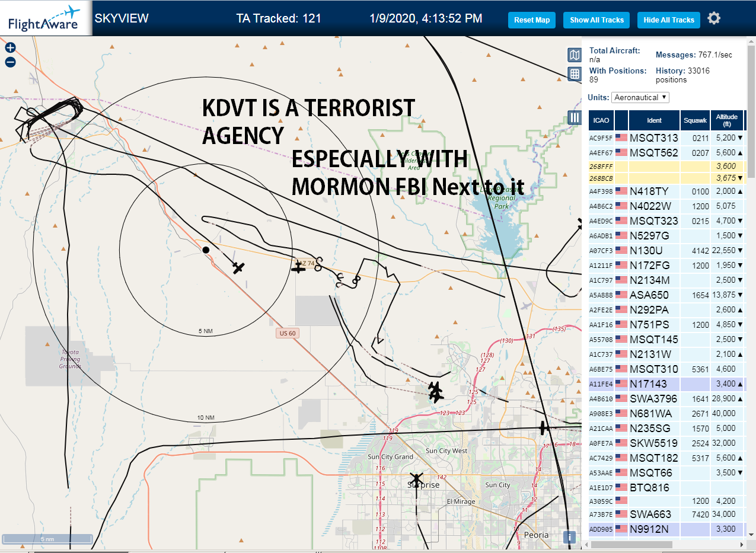This screenshot has height=553, width=756.
Task: Sort by the flag column header
Action: pos(621,120)
